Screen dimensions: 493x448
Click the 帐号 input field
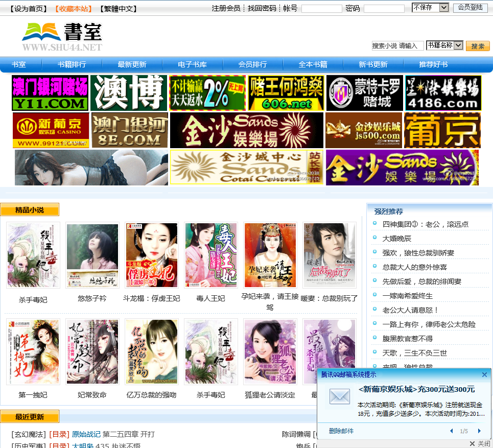click(322, 9)
